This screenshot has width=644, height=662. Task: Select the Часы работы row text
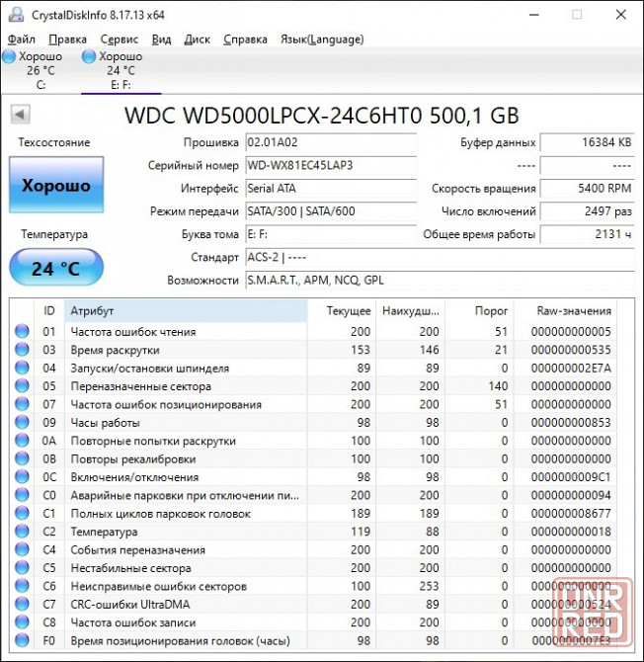[105, 423]
